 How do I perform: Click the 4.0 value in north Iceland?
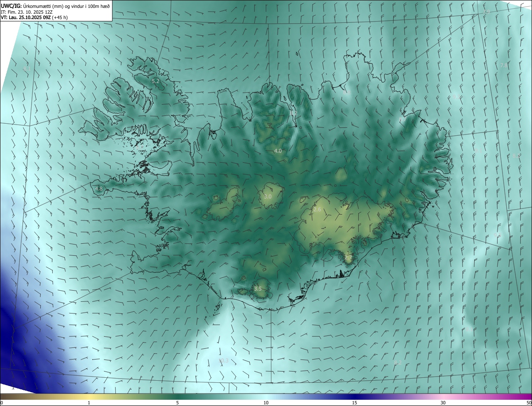(278, 151)
